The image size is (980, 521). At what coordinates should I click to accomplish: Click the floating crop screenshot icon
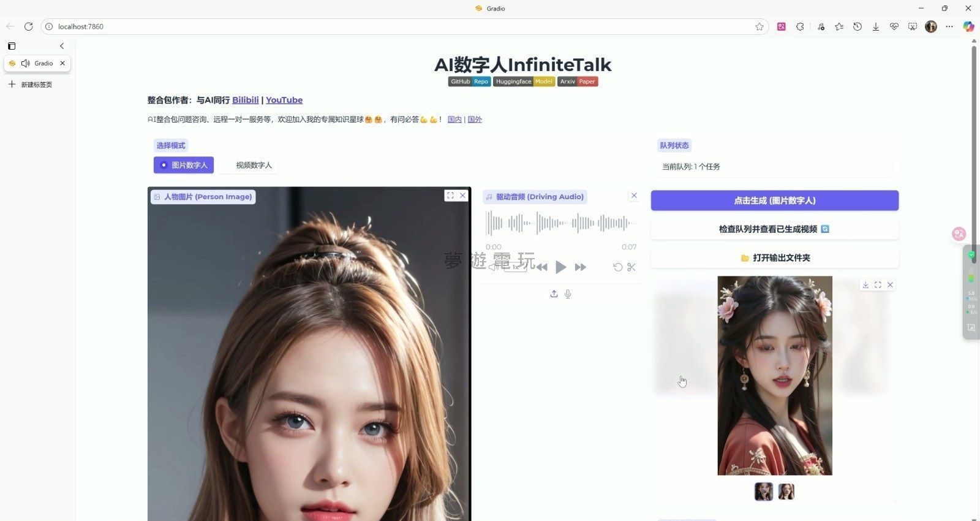(971, 328)
